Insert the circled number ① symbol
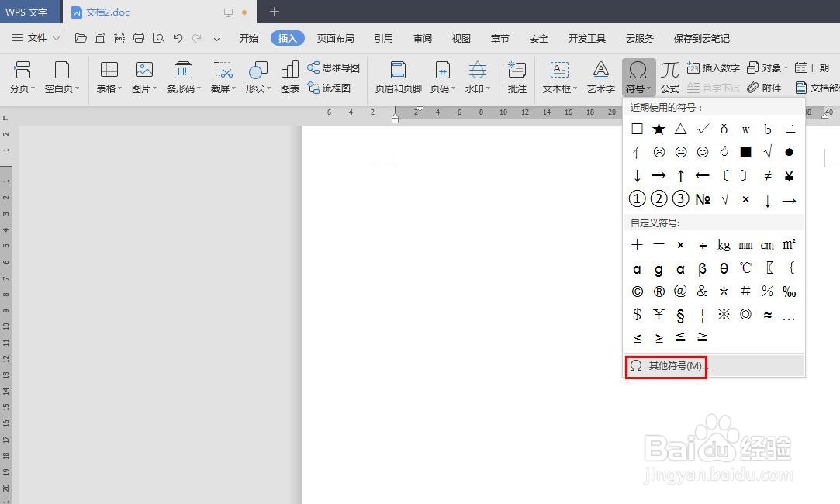The width and height of the screenshot is (840, 504). coord(637,199)
